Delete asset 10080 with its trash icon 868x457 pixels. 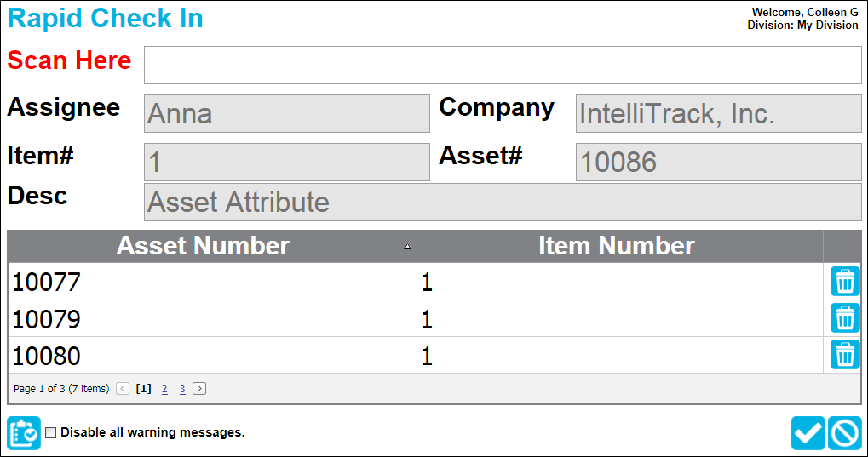[845, 355]
